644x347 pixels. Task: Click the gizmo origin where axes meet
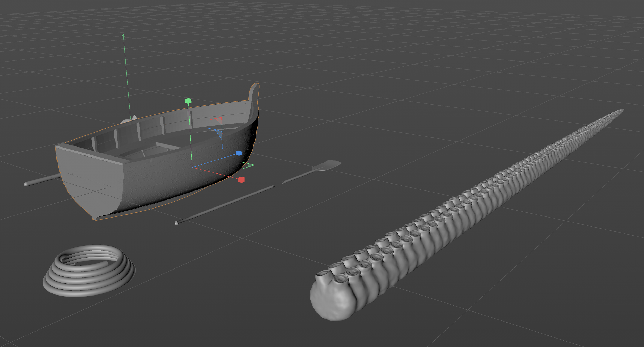point(192,167)
